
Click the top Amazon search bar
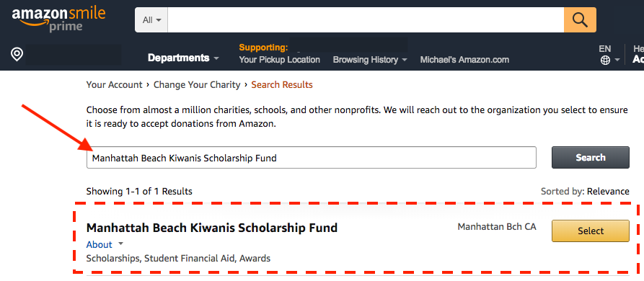[366, 19]
